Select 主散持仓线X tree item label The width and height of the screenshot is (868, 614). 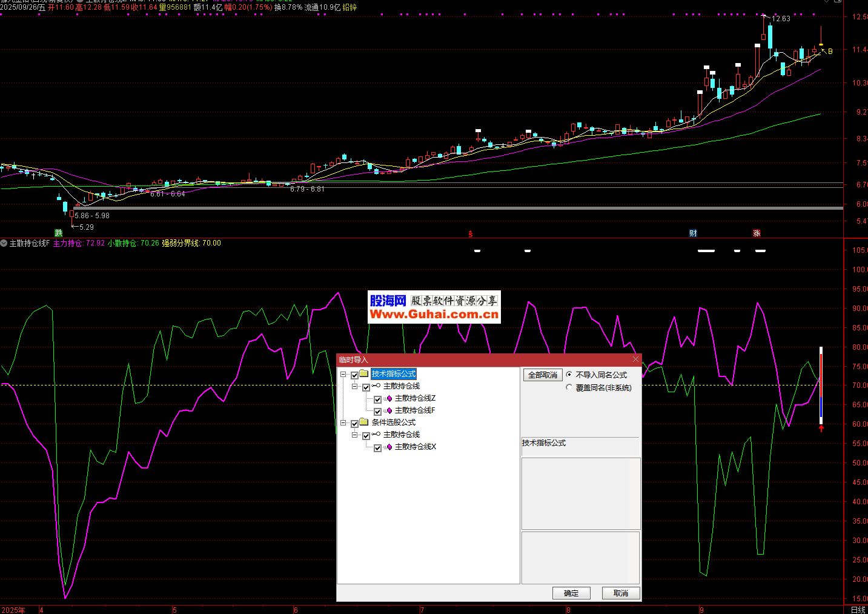pos(416,447)
